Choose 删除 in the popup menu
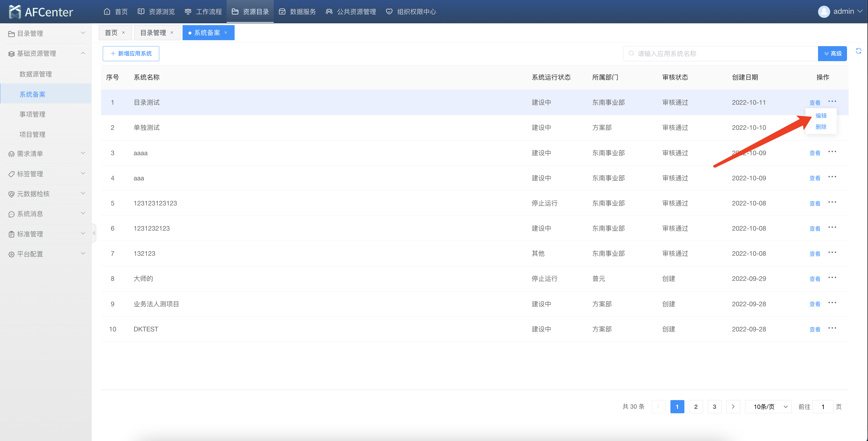Screen dimensions: 868x441 click(821, 127)
